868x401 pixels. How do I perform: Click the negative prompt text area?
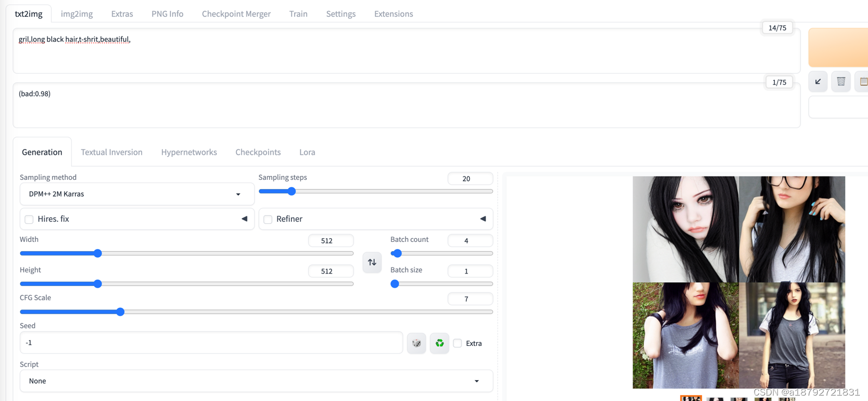pyautogui.click(x=406, y=106)
